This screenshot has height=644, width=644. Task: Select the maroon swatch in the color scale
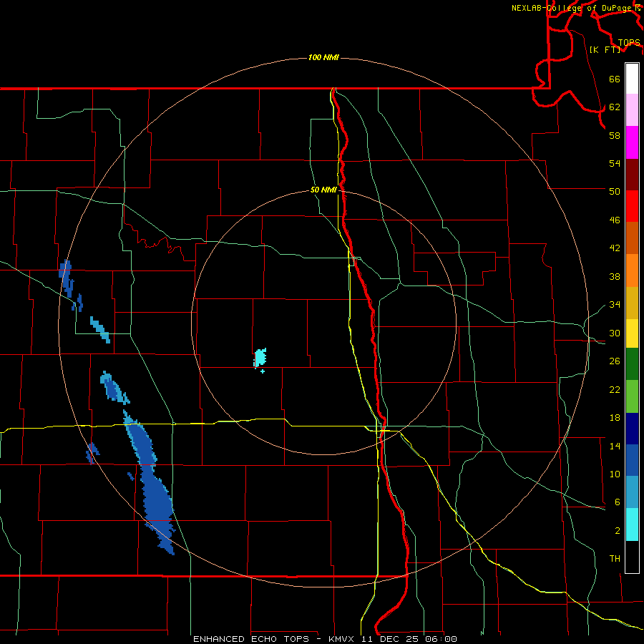pos(632,175)
